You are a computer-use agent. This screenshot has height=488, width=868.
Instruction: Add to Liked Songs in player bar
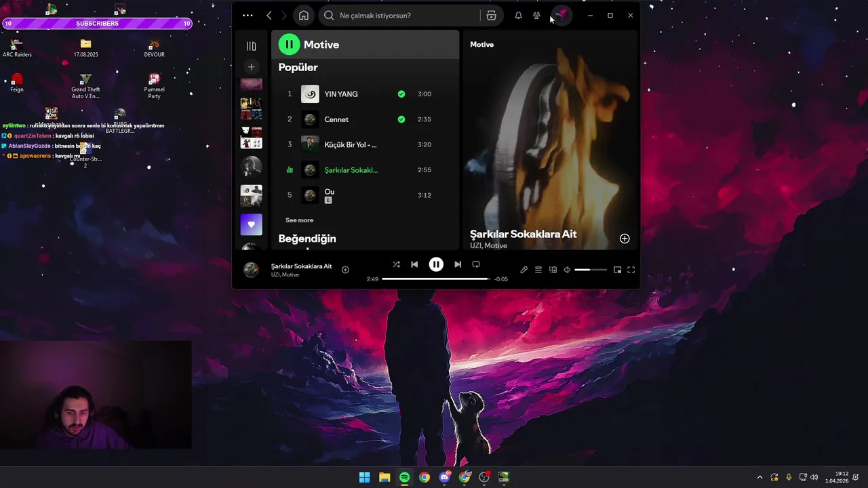pos(345,270)
